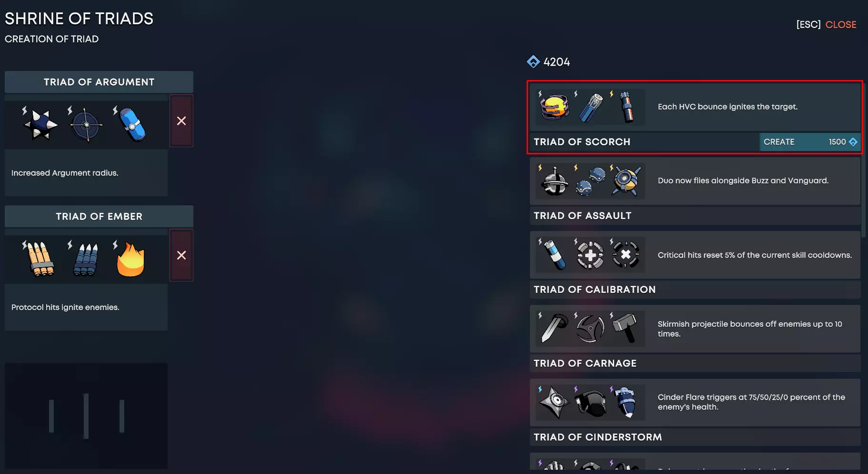868x474 pixels.
Task: Close the shrine via the CLOSE link
Action: click(840, 25)
